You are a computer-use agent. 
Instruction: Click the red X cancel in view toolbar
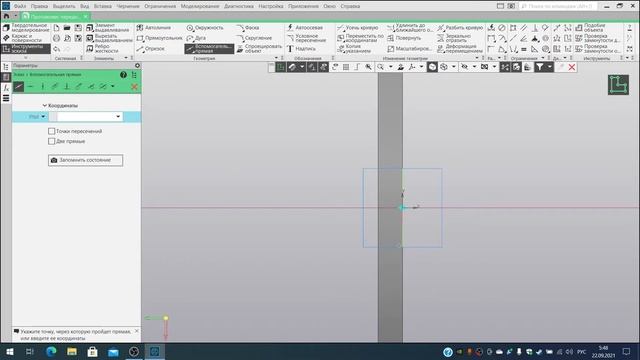(x=572, y=67)
